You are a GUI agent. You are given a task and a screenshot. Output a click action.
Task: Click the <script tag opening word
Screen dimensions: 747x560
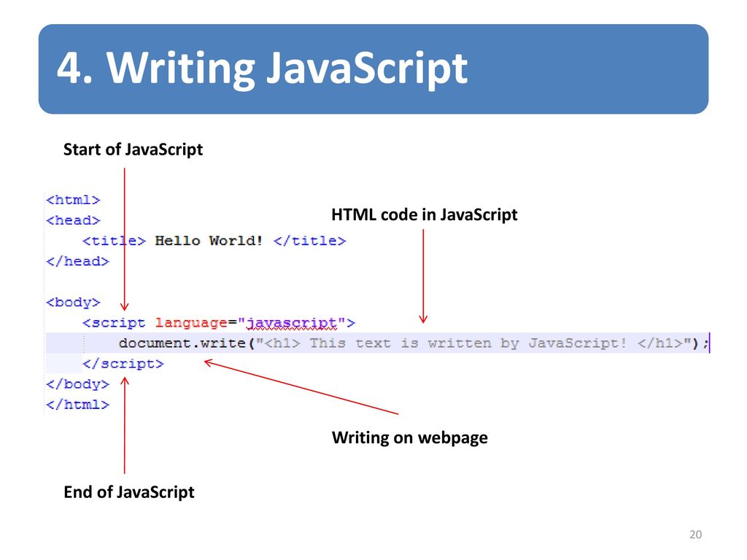point(113,323)
